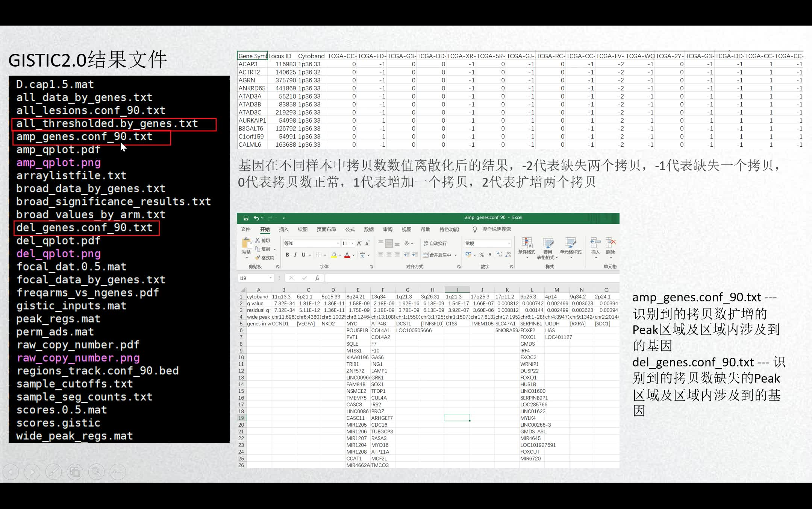Viewport: 812px width, 509px height.
Task: Click the increase decimal icon
Action: click(500, 255)
